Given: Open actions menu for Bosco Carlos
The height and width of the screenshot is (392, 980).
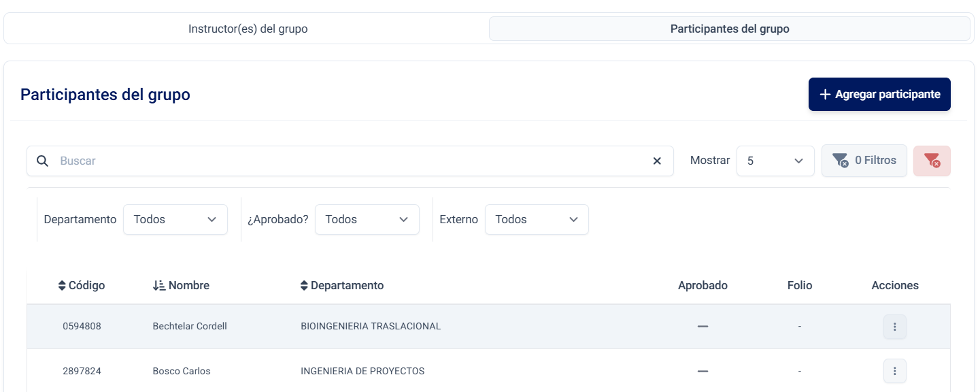Looking at the screenshot, I should tap(894, 371).
